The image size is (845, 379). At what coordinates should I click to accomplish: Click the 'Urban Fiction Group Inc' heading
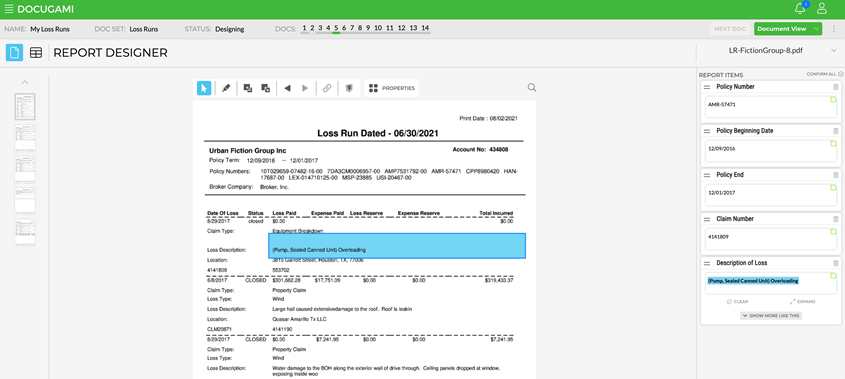(x=247, y=150)
